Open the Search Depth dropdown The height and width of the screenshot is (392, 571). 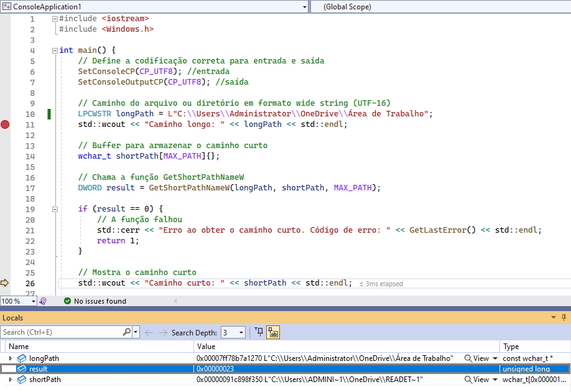tap(241, 332)
